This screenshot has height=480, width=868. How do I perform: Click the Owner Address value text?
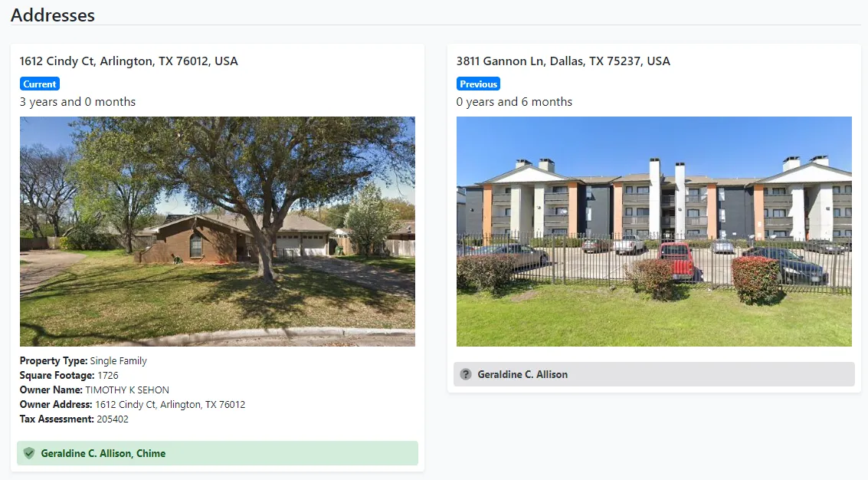coord(170,405)
